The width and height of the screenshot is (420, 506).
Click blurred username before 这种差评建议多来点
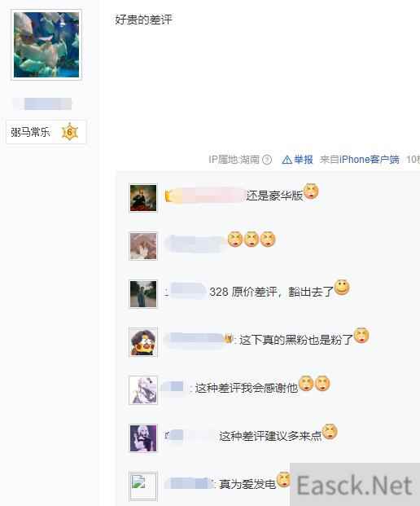tap(189, 436)
